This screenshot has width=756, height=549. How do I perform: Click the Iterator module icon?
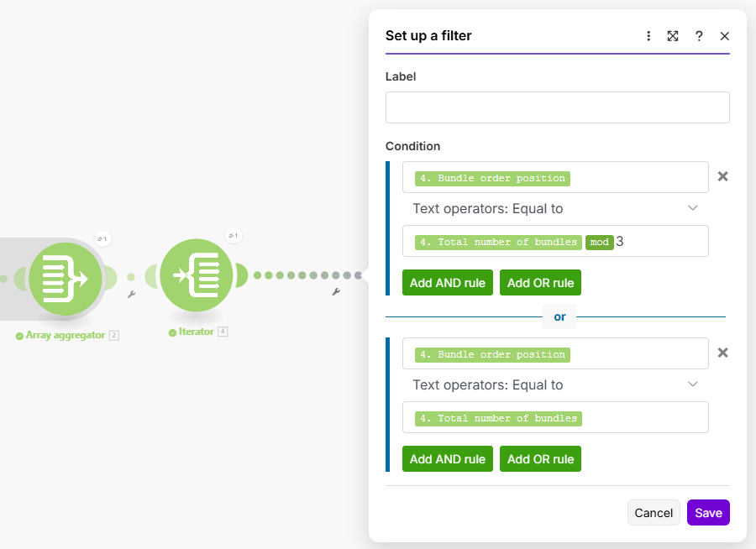point(197,275)
